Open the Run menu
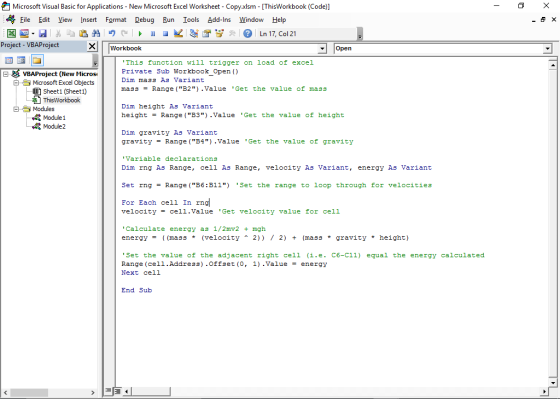This screenshot has height=399, width=560. 168,20
